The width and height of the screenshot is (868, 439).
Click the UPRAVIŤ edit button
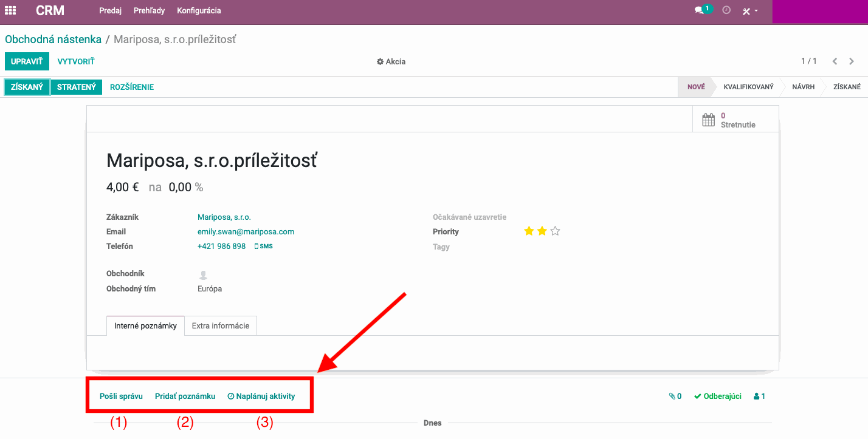point(27,61)
